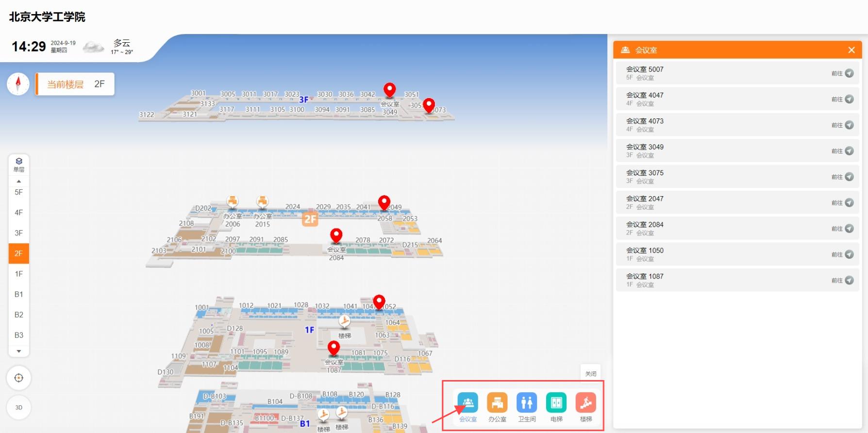Click the compass orientation icon

[18, 84]
